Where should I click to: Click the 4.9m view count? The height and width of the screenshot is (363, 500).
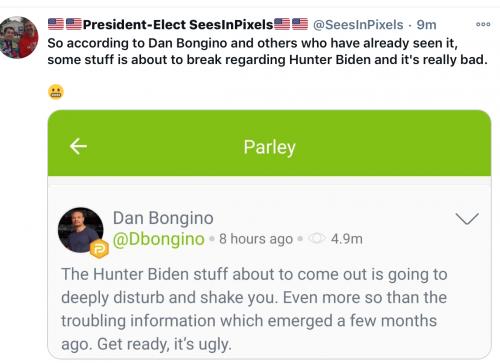[347, 239]
